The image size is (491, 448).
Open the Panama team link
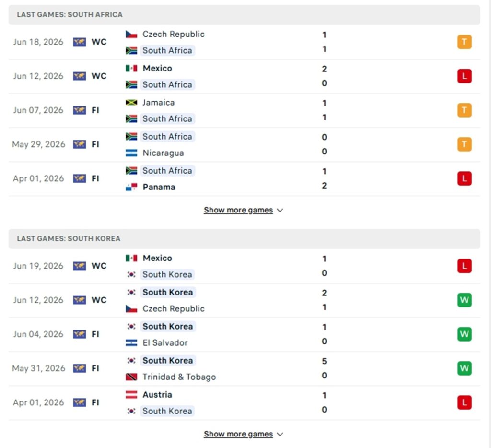(159, 187)
